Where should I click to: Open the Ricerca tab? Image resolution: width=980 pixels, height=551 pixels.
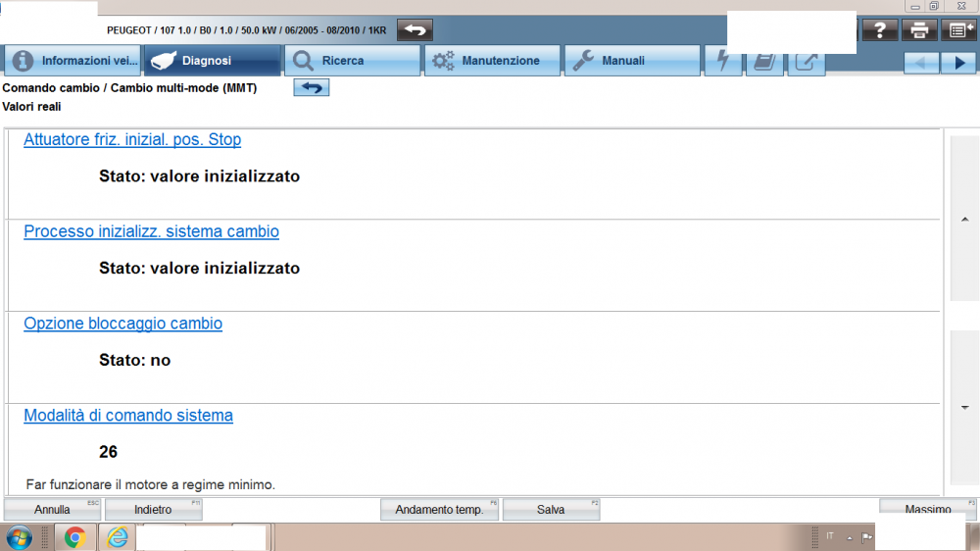(352, 61)
